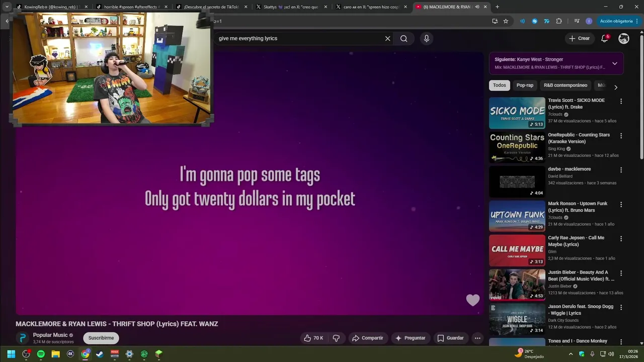
Task: Open Chrome tab search dropdown
Action: pos(7,7)
